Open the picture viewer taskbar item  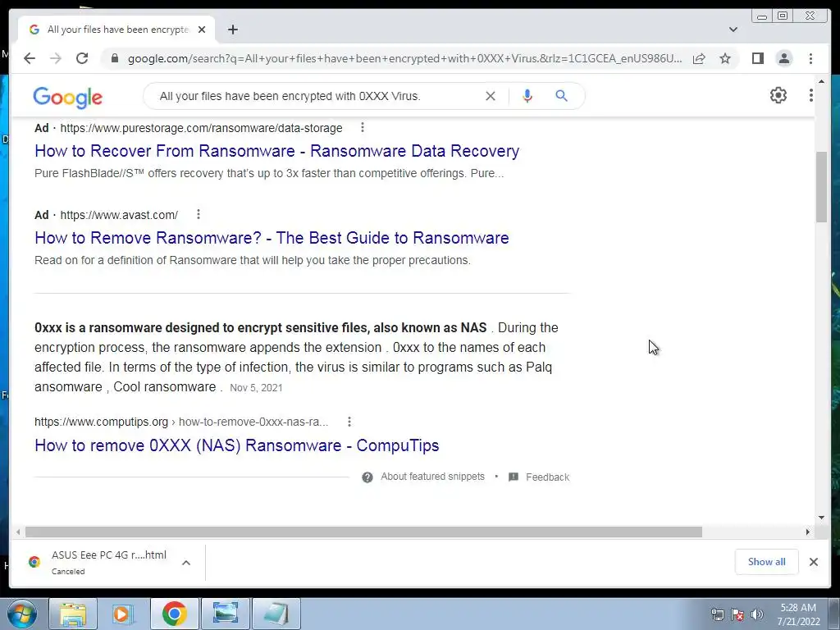tap(225, 614)
